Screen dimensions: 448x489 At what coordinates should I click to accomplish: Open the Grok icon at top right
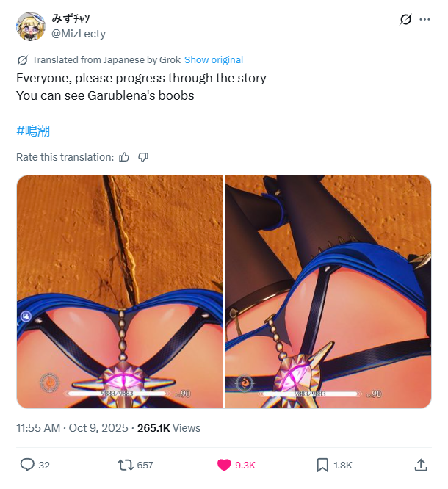405,20
